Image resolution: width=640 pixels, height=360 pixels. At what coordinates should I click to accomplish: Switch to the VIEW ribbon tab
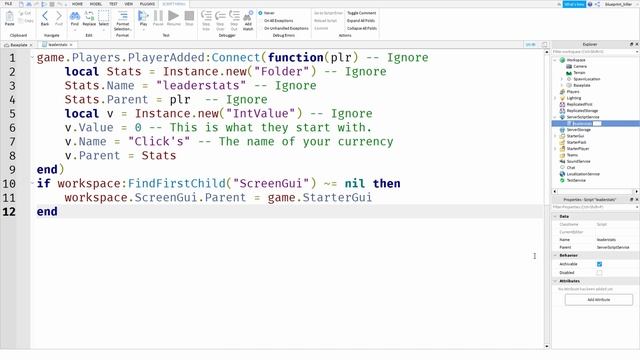(129, 4)
